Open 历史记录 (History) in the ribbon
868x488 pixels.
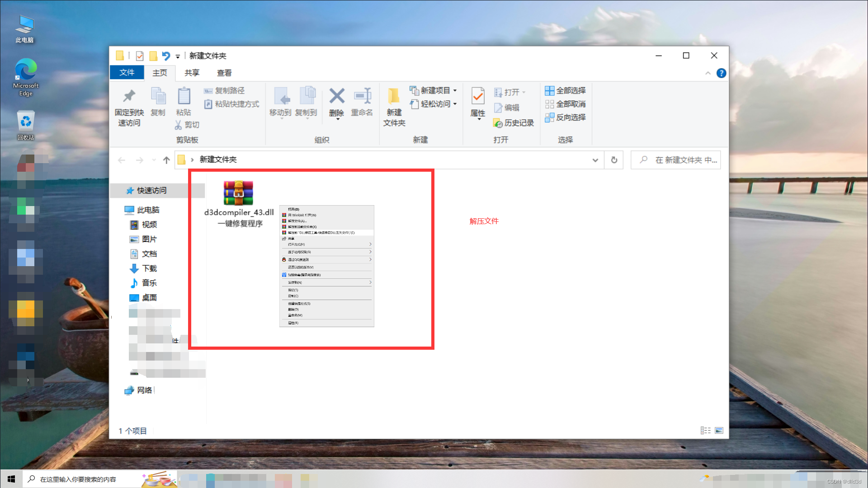pyautogui.click(x=514, y=123)
